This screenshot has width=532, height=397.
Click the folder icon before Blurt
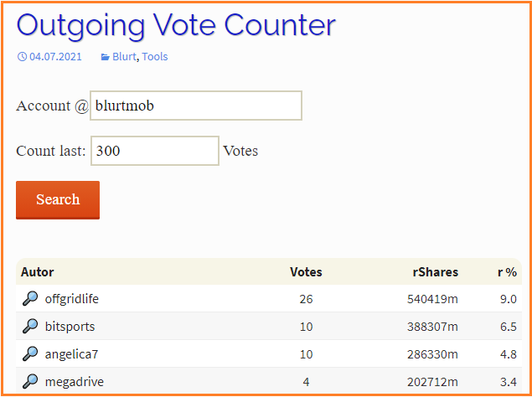pyautogui.click(x=106, y=57)
